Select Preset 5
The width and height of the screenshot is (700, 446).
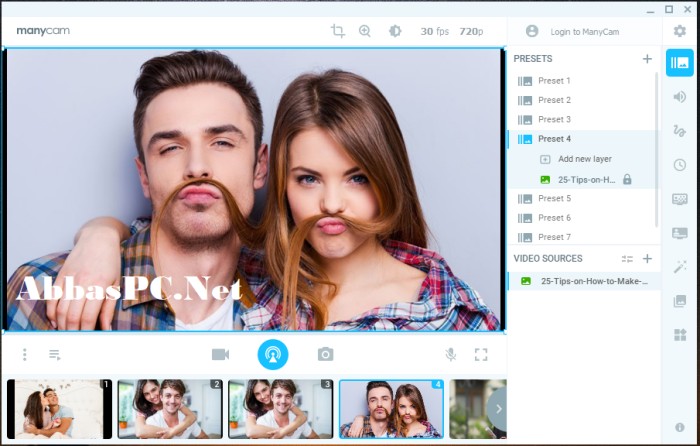(582, 198)
